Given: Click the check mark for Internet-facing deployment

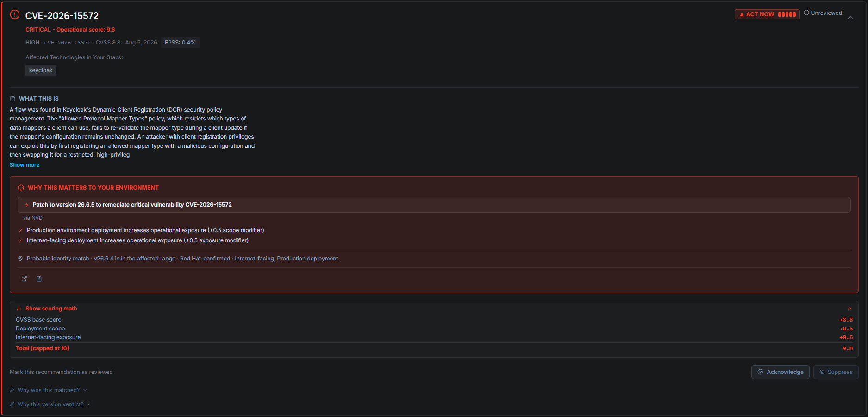Looking at the screenshot, I should [20, 240].
